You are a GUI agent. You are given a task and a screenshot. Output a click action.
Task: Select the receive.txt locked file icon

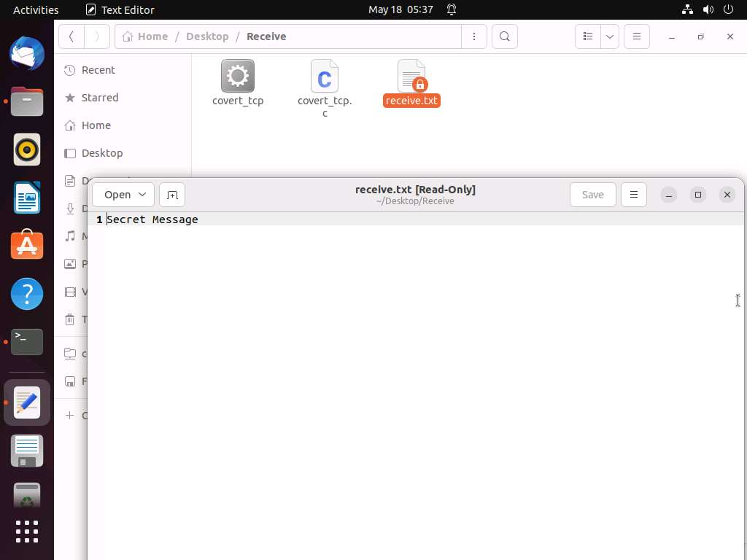(411, 77)
